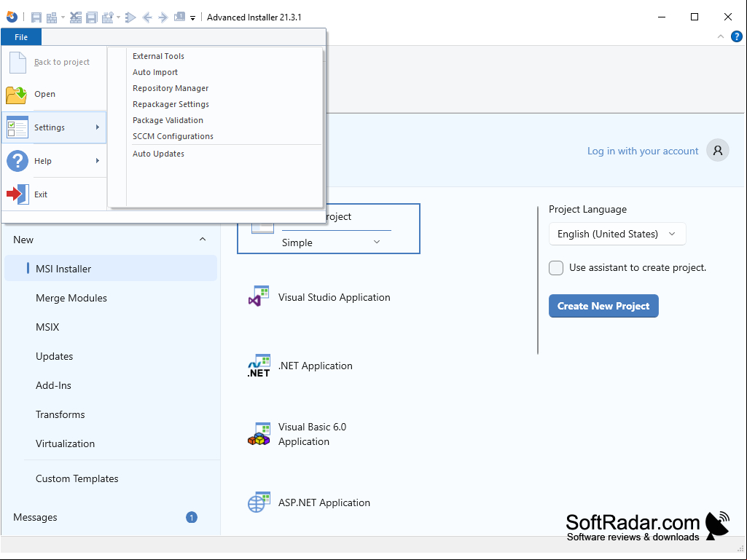Select the Visual Basic 6.0 Application icon
This screenshot has height=560, width=747.
click(x=259, y=434)
